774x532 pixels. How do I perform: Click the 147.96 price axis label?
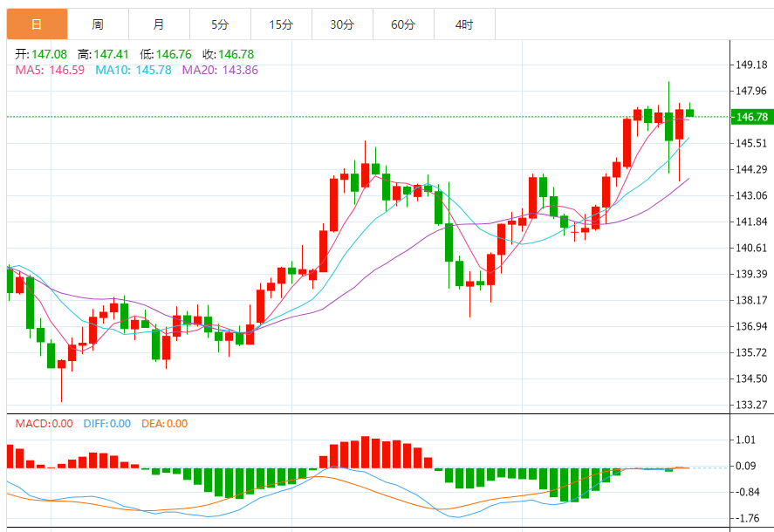752,91
